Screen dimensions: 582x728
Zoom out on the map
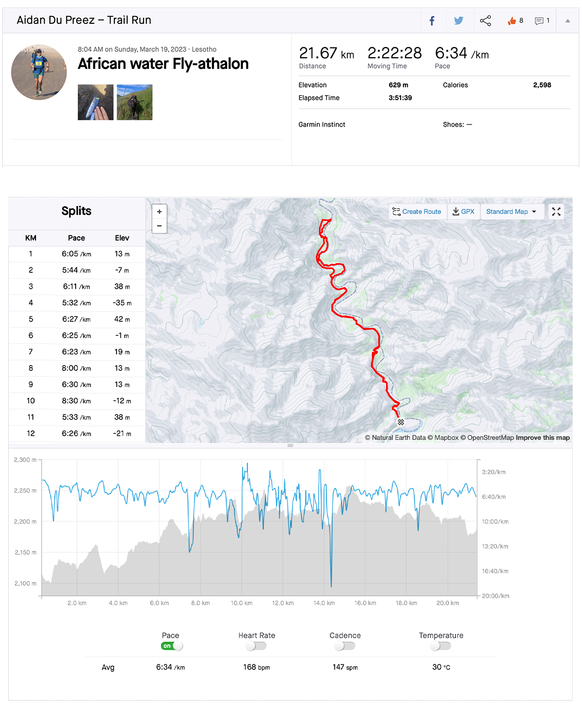pos(160,226)
